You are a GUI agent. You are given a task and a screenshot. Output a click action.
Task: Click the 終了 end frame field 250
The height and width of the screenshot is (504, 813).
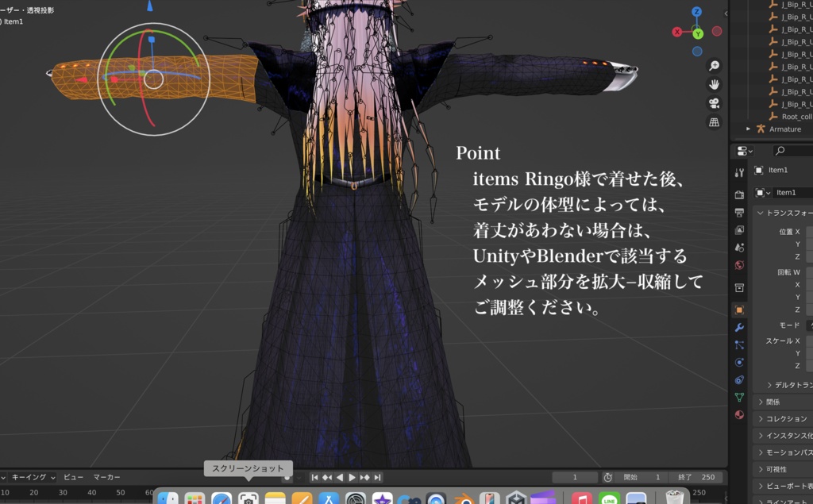(696, 477)
